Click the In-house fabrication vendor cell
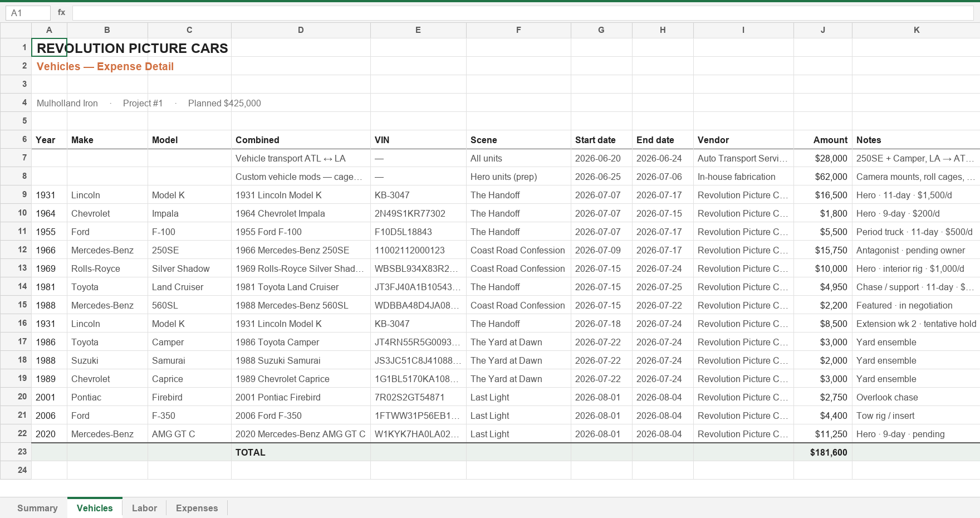This screenshot has width=980, height=518. click(x=743, y=177)
